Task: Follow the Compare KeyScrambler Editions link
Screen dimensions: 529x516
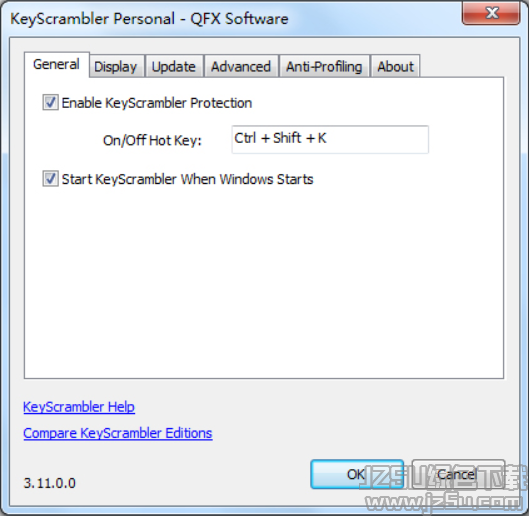Action: click(118, 433)
